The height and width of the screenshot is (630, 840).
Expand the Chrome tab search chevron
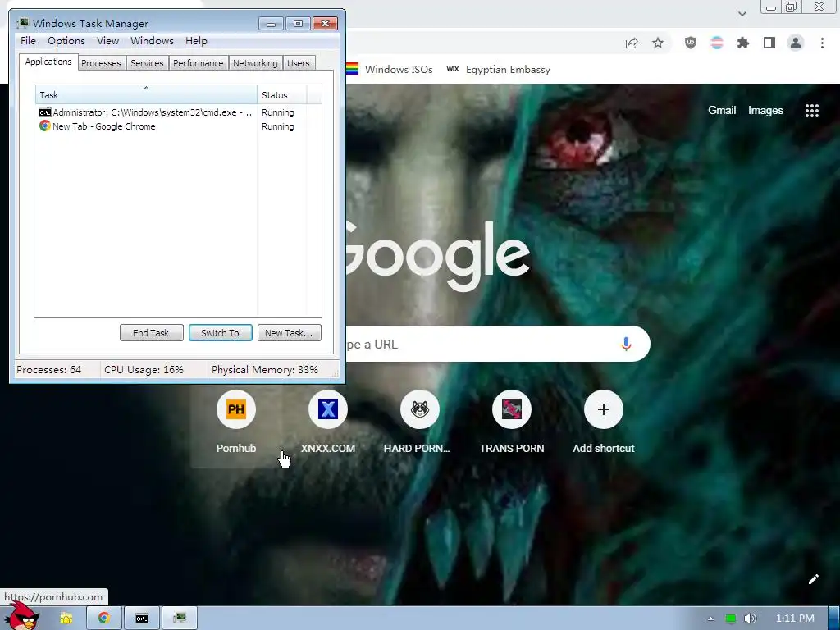pyautogui.click(x=742, y=14)
